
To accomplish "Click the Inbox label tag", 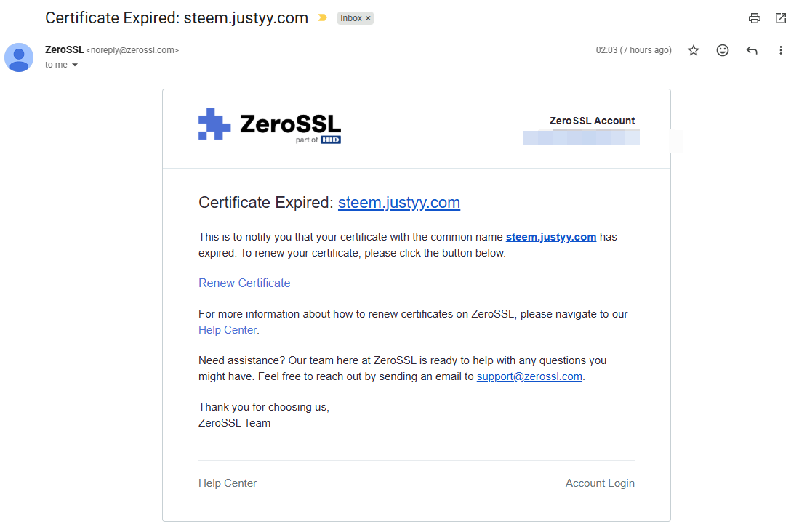I will (350, 18).
